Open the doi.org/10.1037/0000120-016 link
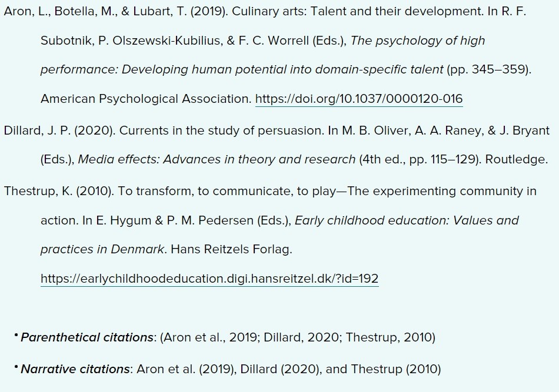This screenshot has width=559, height=392. click(359, 99)
